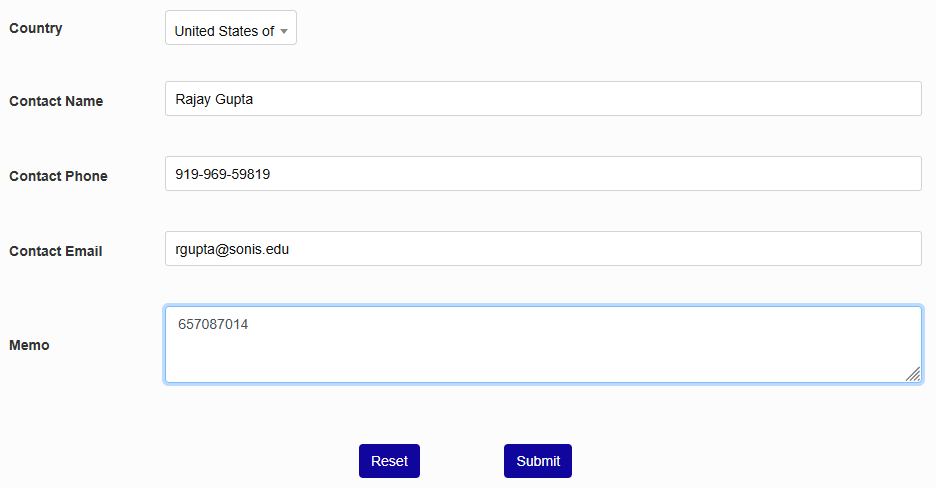Click the Country dropdown caret arrow
The width and height of the screenshot is (936, 488).
coord(284,31)
